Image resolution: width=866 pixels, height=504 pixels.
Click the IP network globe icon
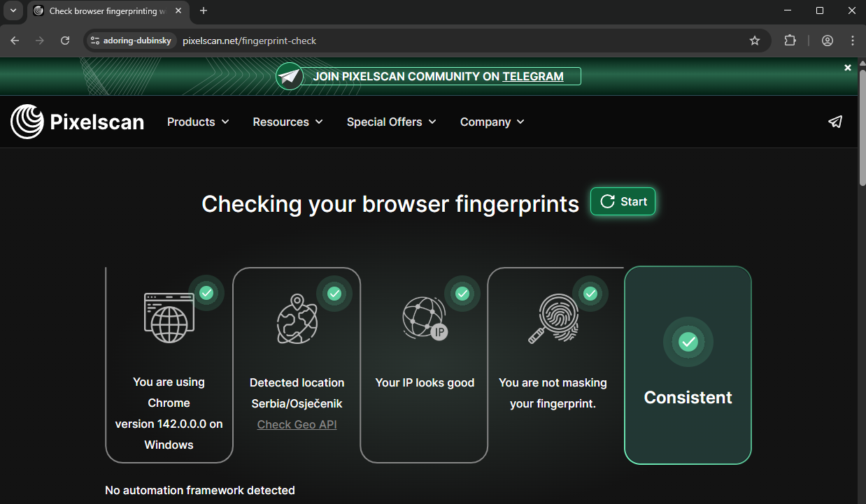tap(425, 318)
